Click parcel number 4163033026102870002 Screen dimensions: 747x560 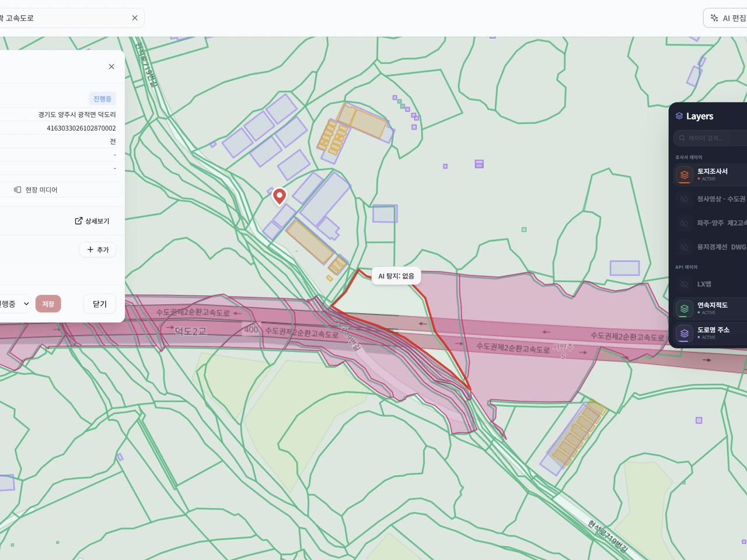coord(81,128)
